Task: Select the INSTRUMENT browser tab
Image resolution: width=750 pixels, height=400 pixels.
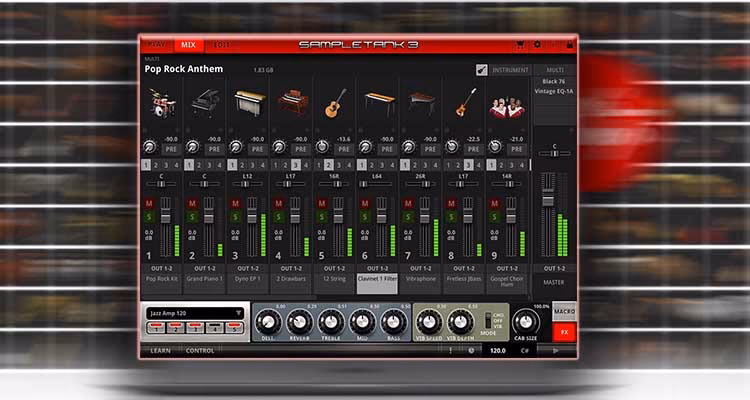Action: [x=510, y=70]
